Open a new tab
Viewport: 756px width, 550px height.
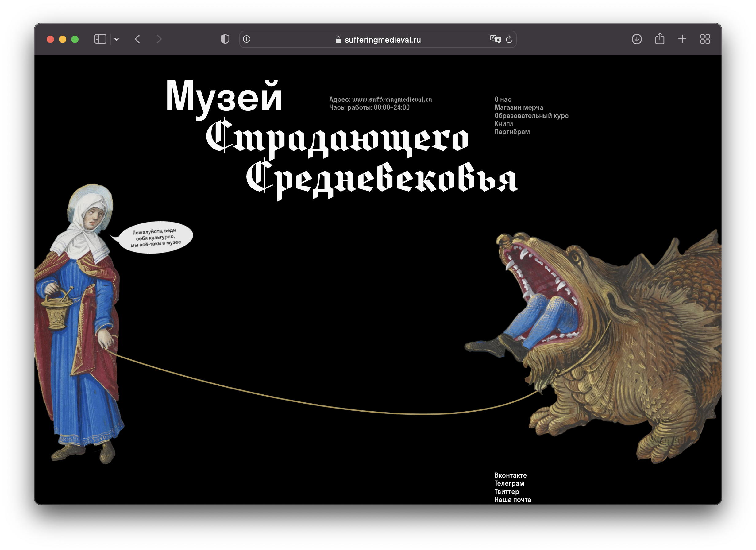point(682,39)
